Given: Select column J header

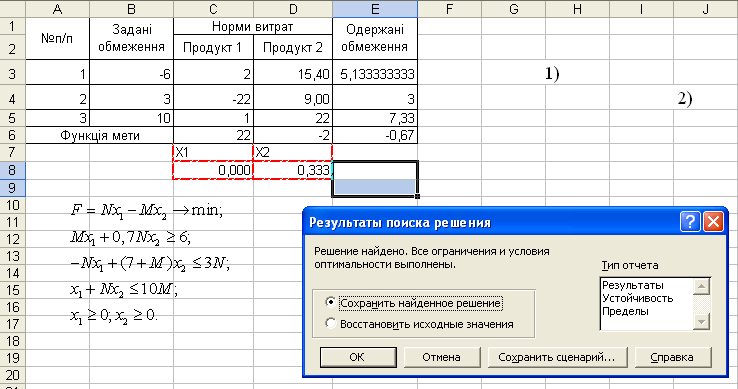Looking at the screenshot, I should click(706, 9).
